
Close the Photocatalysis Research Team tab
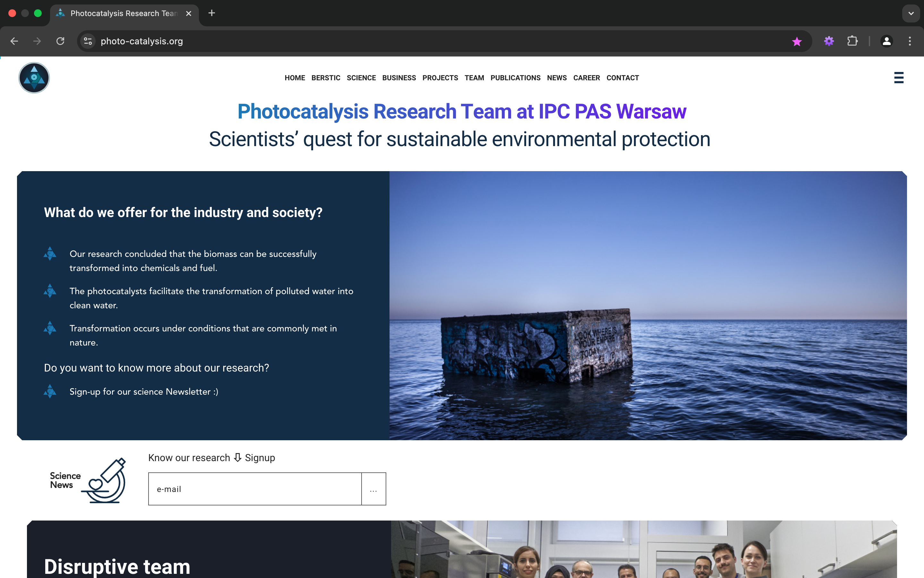[189, 13]
